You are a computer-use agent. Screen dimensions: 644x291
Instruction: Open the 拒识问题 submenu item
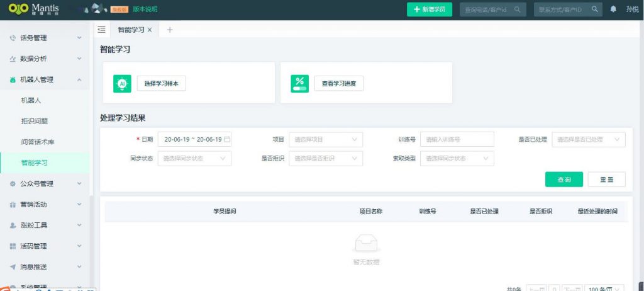point(34,122)
